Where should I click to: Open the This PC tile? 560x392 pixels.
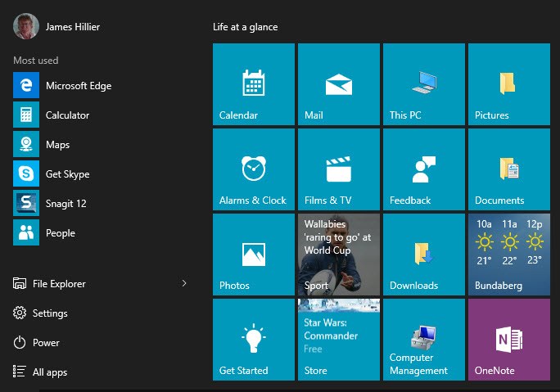point(424,84)
